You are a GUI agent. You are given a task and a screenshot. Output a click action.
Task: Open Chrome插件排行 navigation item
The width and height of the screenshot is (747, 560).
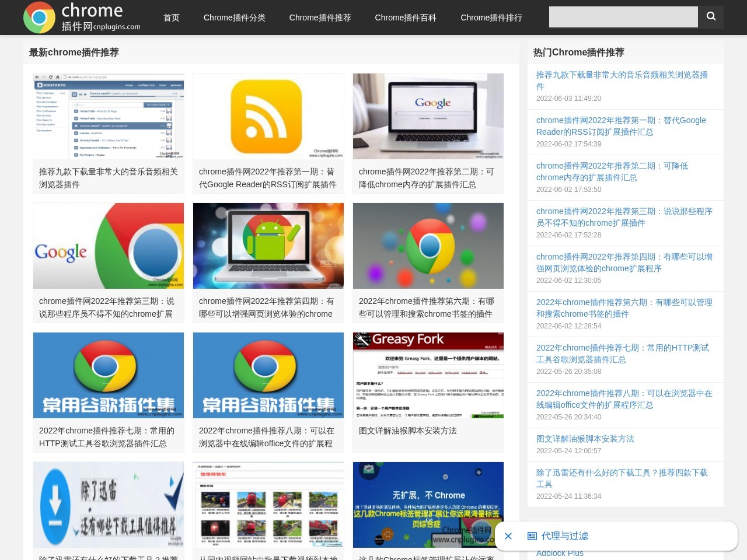(491, 17)
